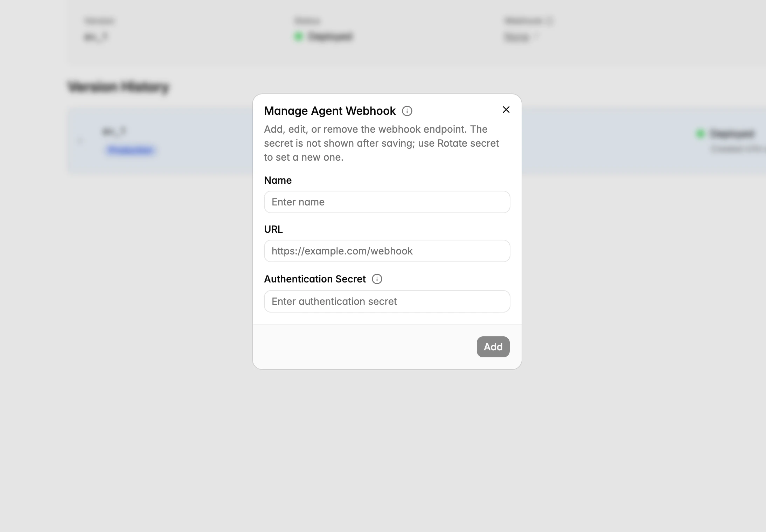Open the blue Production tag link
Screen dimensions: 766x532
(130, 150)
